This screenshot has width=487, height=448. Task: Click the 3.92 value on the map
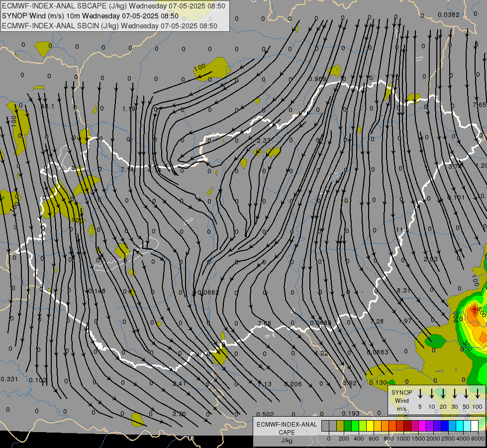coord(349,383)
